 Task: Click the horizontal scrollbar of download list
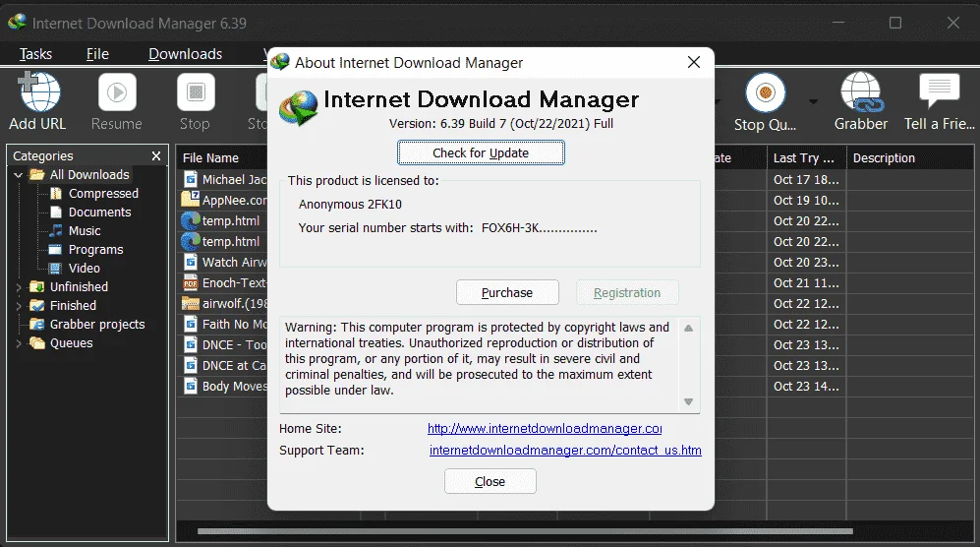(525, 531)
